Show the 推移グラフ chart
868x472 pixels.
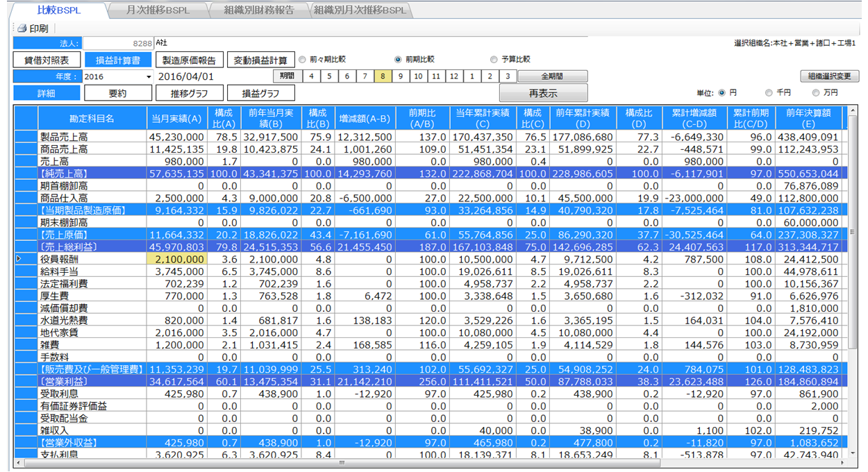point(190,93)
